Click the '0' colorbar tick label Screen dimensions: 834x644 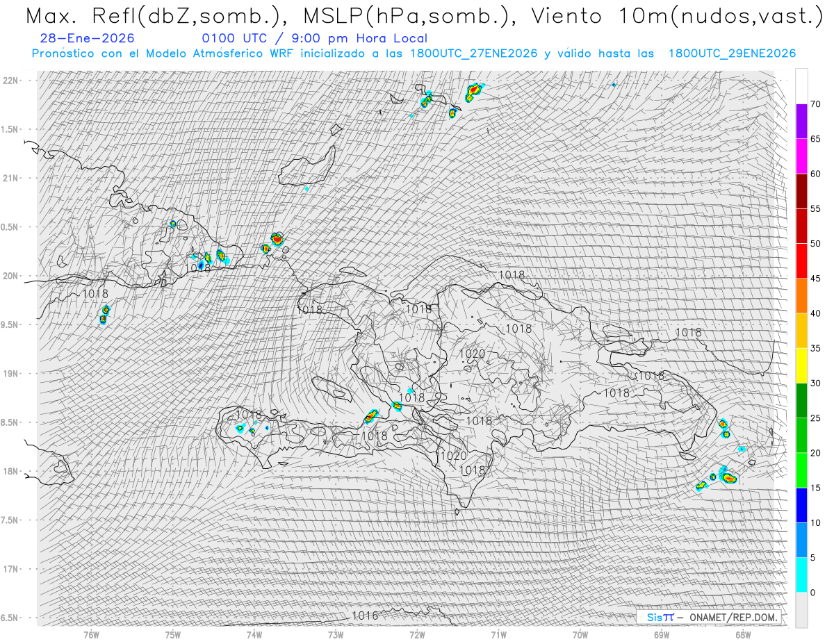point(813,593)
